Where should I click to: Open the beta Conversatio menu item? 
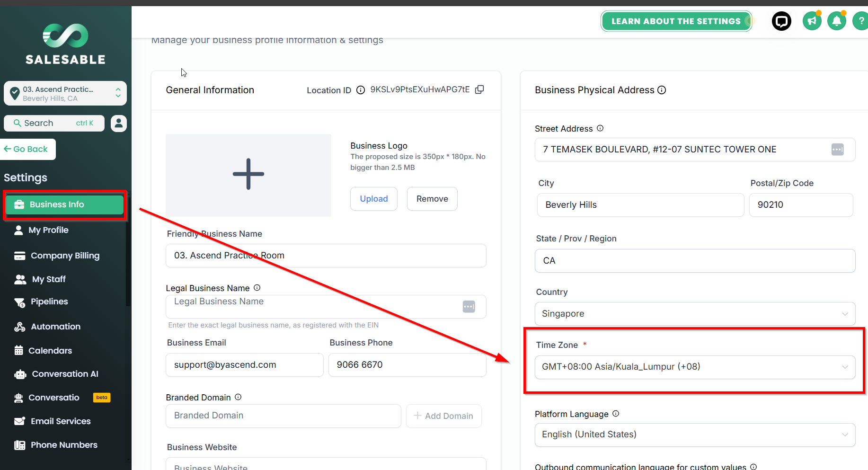tap(62, 398)
